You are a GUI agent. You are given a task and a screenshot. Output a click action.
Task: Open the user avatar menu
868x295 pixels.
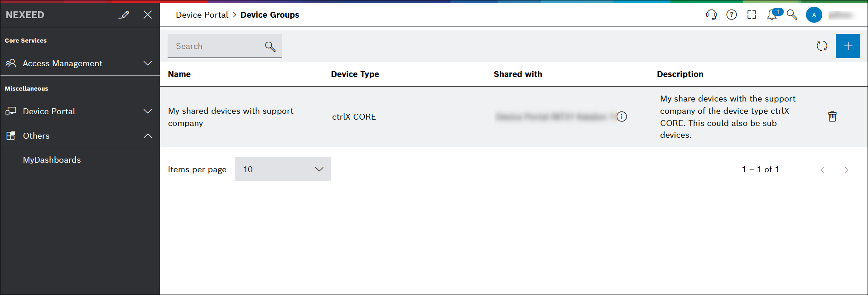click(x=814, y=15)
